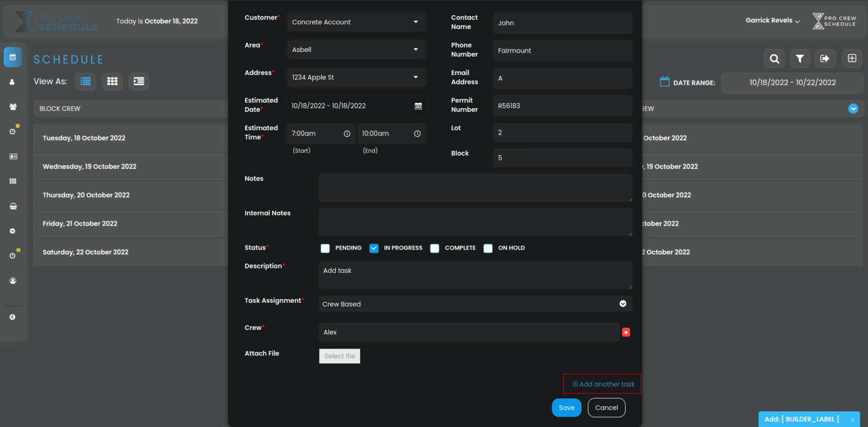Collapse the sidebar with the arrow icon
The width and height of the screenshot is (868, 427).
(x=12, y=317)
